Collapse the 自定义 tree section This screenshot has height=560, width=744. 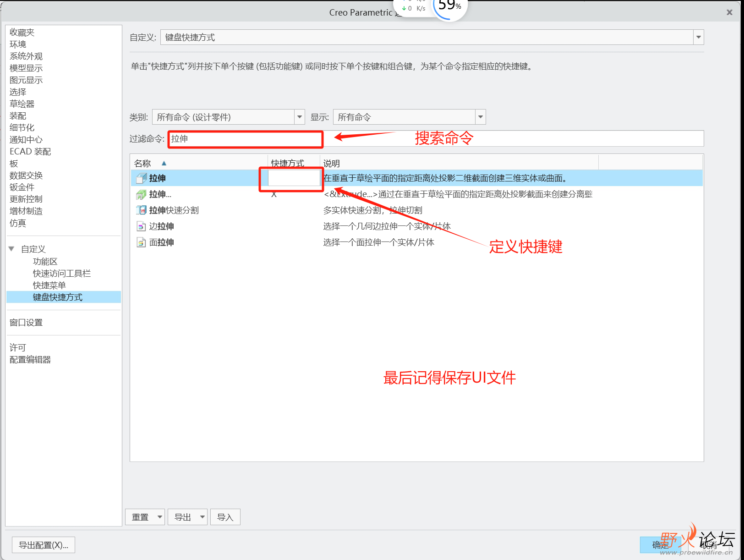pyautogui.click(x=11, y=249)
